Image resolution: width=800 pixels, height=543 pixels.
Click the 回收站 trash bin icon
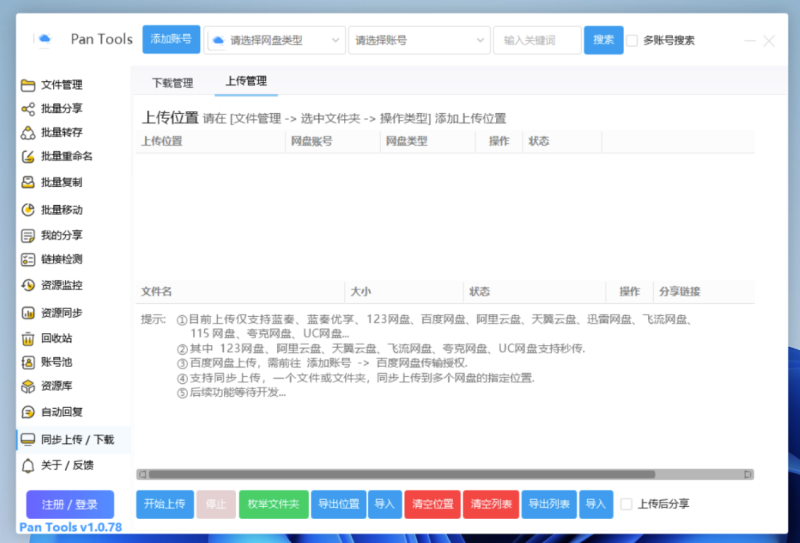(x=28, y=338)
